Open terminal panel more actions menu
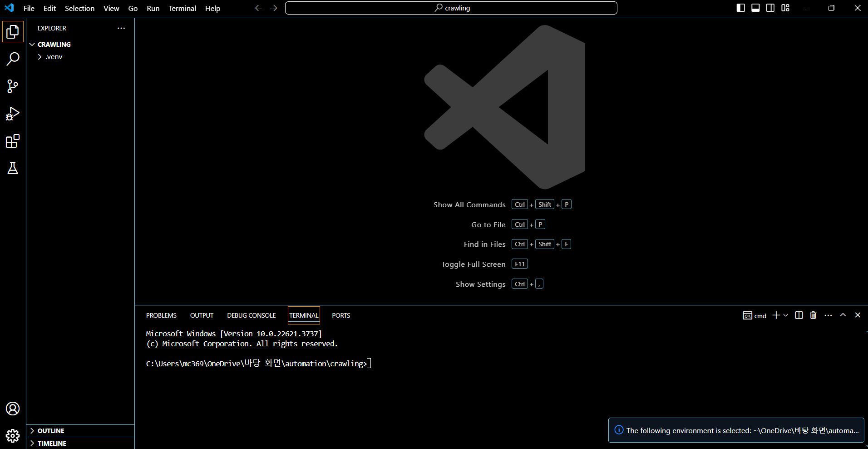The width and height of the screenshot is (868, 449). pyautogui.click(x=828, y=315)
